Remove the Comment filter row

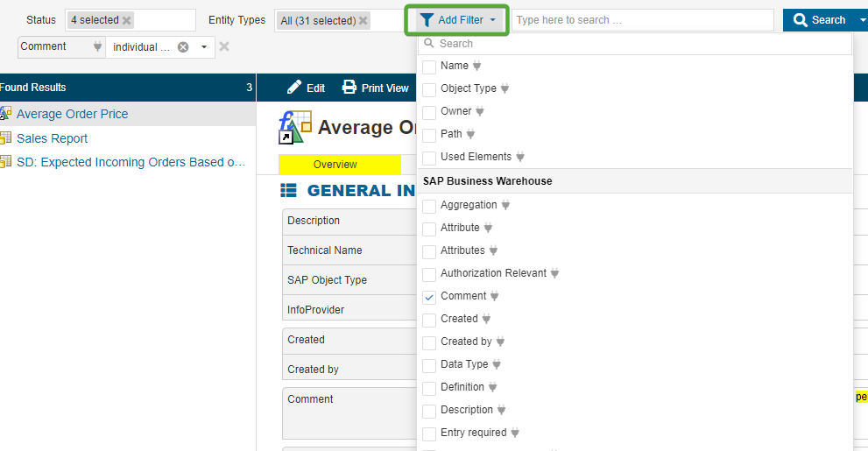click(x=224, y=47)
